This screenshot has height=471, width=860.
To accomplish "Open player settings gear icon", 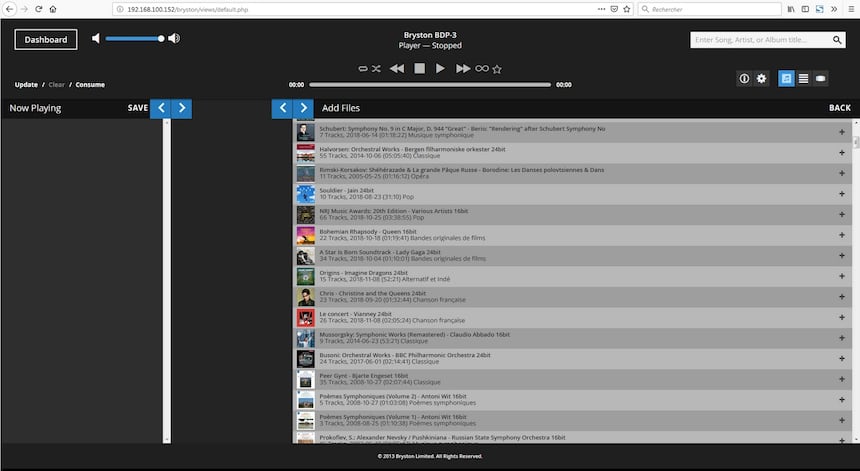I will coord(761,78).
